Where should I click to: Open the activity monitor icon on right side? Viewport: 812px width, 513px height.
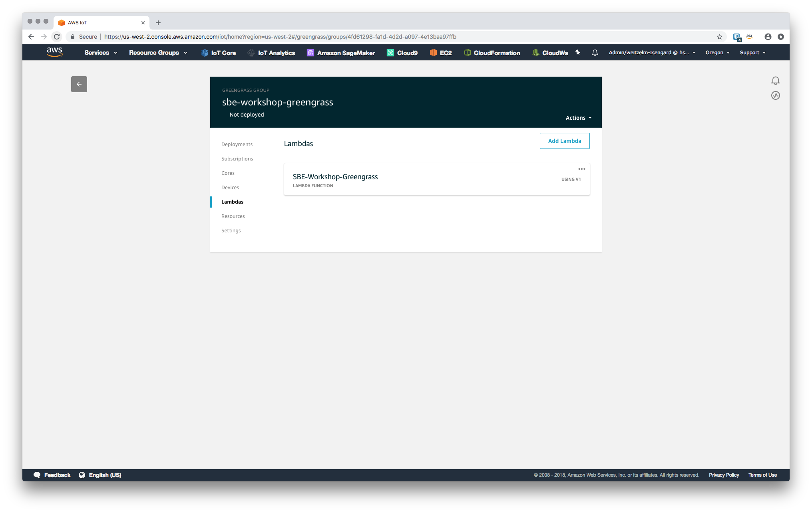[776, 95]
